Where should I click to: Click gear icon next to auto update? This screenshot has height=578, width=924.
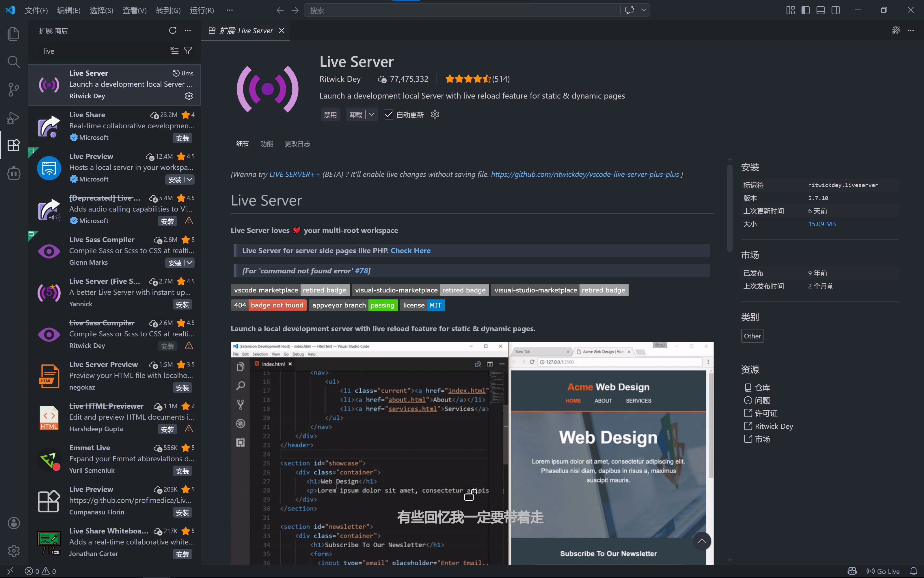click(x=435, y=115)
